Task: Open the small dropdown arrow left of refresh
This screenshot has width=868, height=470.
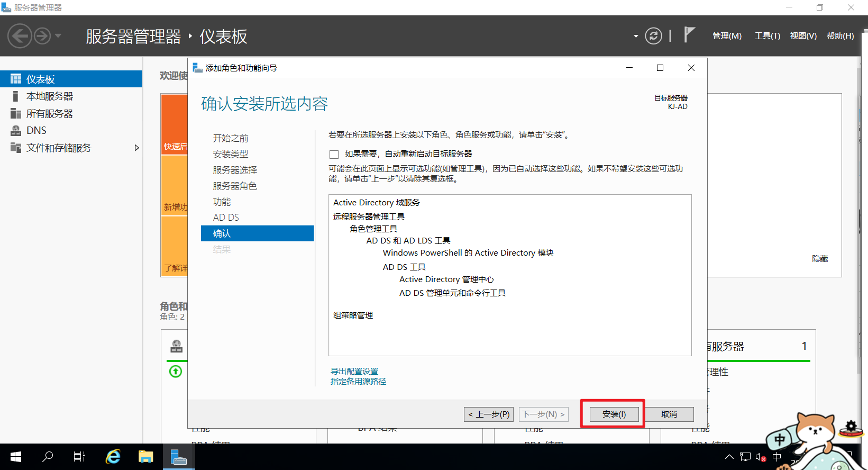Action: click(636, 37)
